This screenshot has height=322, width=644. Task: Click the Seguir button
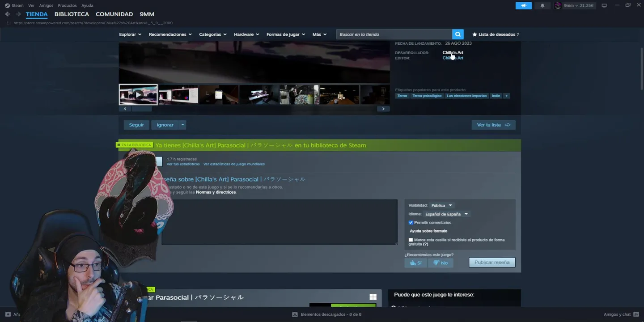[136, 125]
